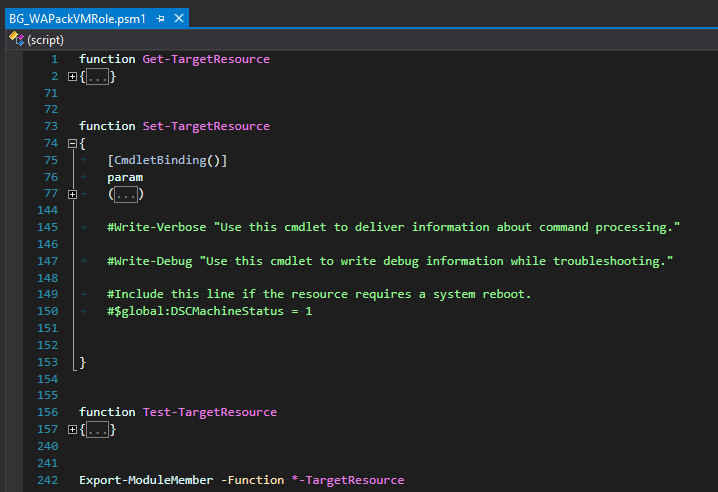
Task: Click the script icon in navigation bar
Action: [x=16, y=38]
